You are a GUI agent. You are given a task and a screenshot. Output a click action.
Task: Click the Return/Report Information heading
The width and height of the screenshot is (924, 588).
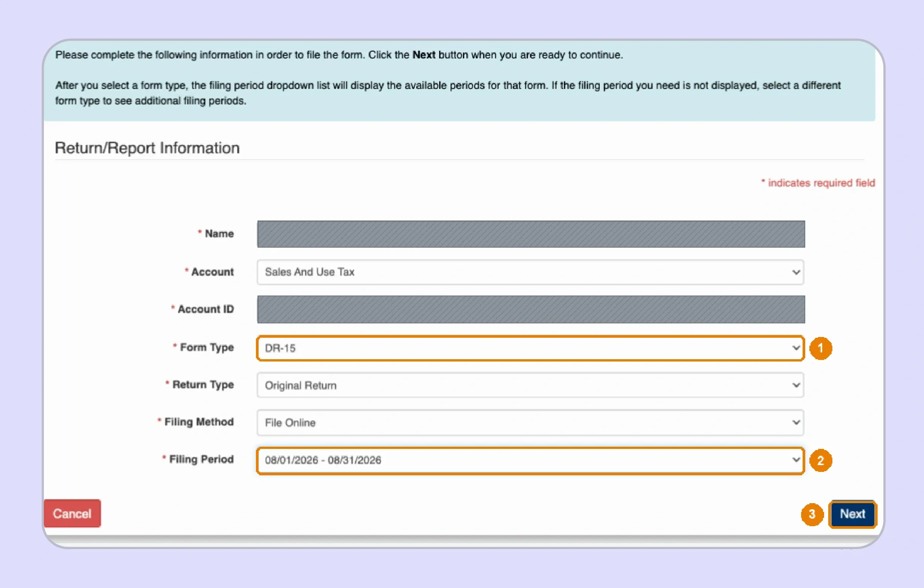pyautogui.click(x=147, y=148)
